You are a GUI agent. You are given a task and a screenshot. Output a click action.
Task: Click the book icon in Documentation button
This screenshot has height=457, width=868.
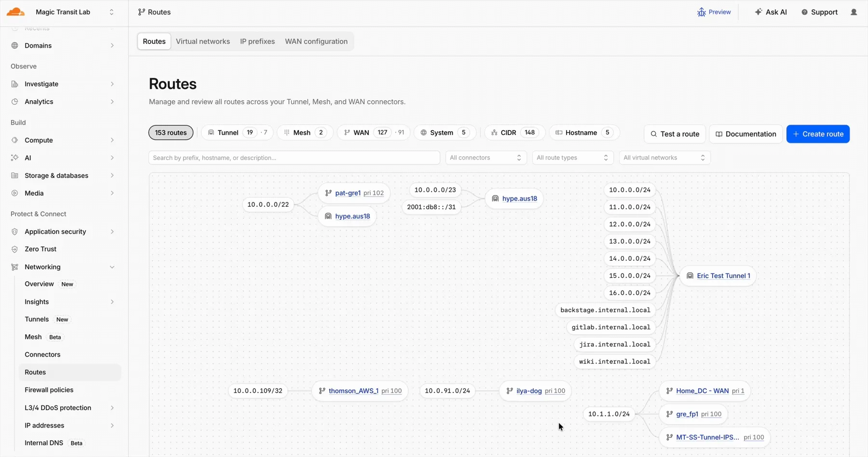(719, 134)
